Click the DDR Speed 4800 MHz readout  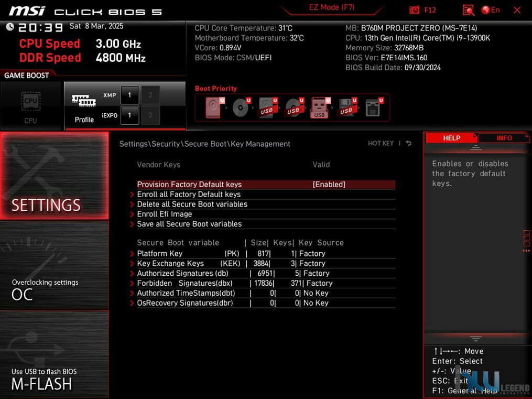[82, 58]
